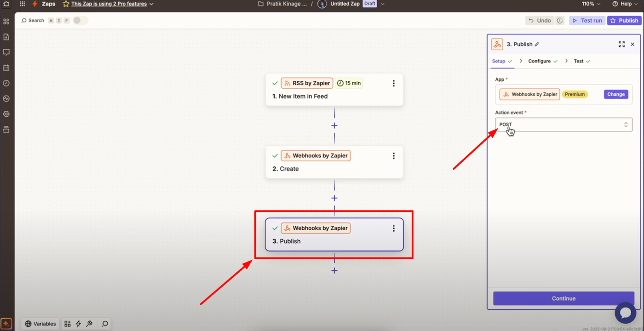This screenshot has width=644, height=331.
Task: Open the clock history icon in the sidebar
Action: coord(6,83)
